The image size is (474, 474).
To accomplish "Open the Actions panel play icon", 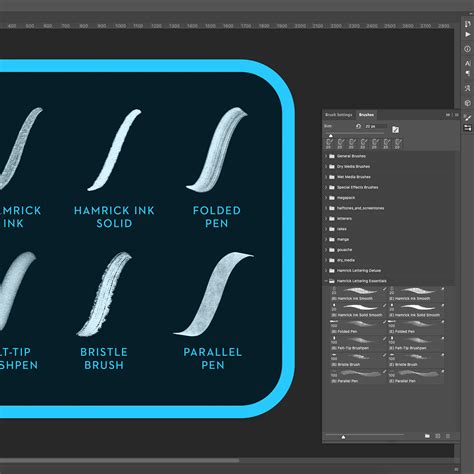I will [x=467, y=35].
